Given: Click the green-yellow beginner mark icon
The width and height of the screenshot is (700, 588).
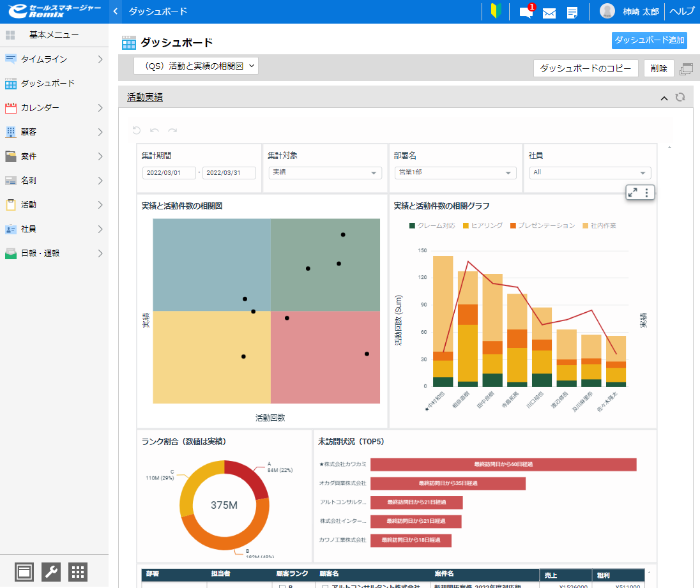Looking at the screenshot, I should tap(495, 11).
